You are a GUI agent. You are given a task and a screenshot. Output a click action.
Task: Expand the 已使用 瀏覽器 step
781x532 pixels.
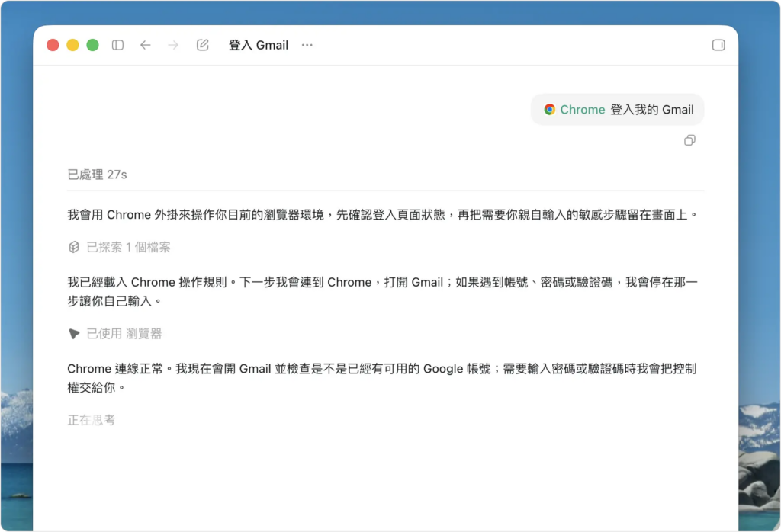coord(124,334)
